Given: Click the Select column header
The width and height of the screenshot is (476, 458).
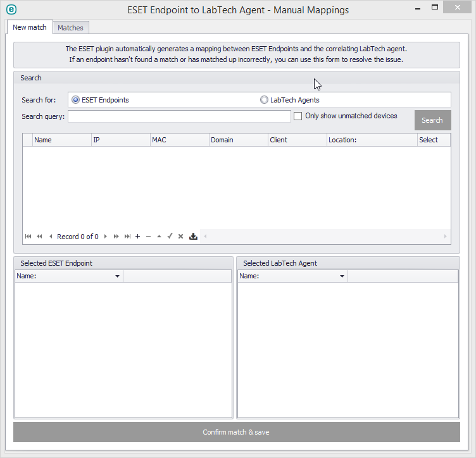Looking at the screenshot, I should 434,140.
